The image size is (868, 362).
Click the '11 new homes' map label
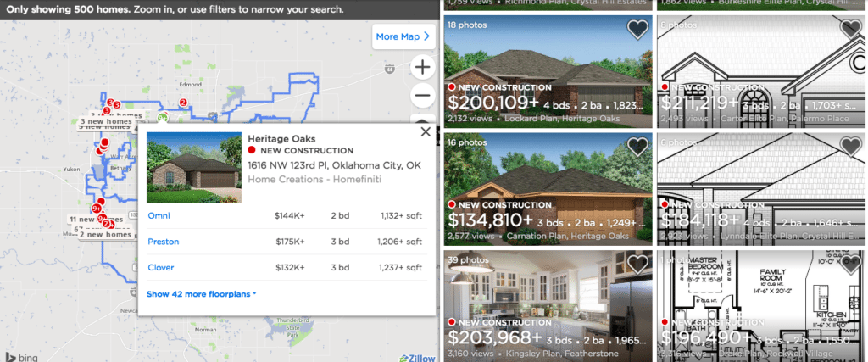[x=97, y=220]
